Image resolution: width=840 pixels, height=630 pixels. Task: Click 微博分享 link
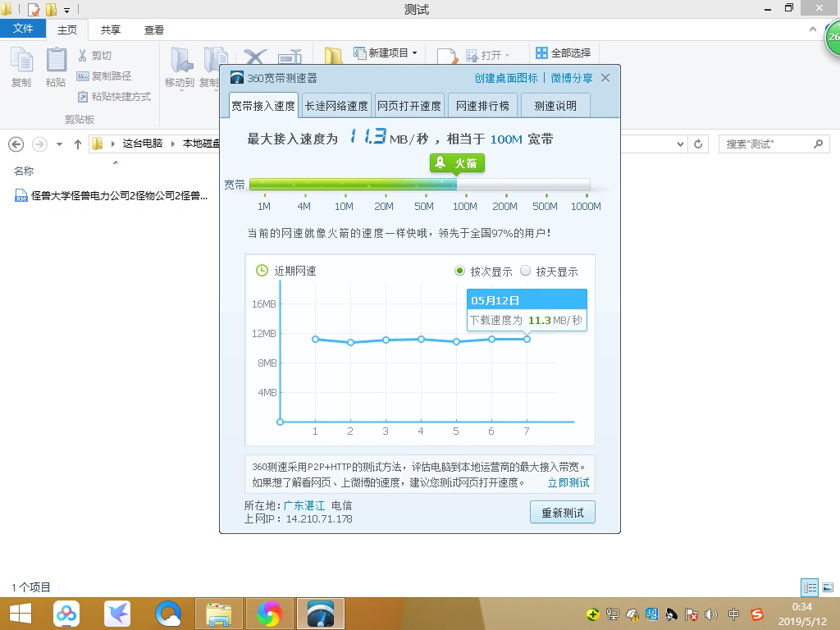click(572, 78)
